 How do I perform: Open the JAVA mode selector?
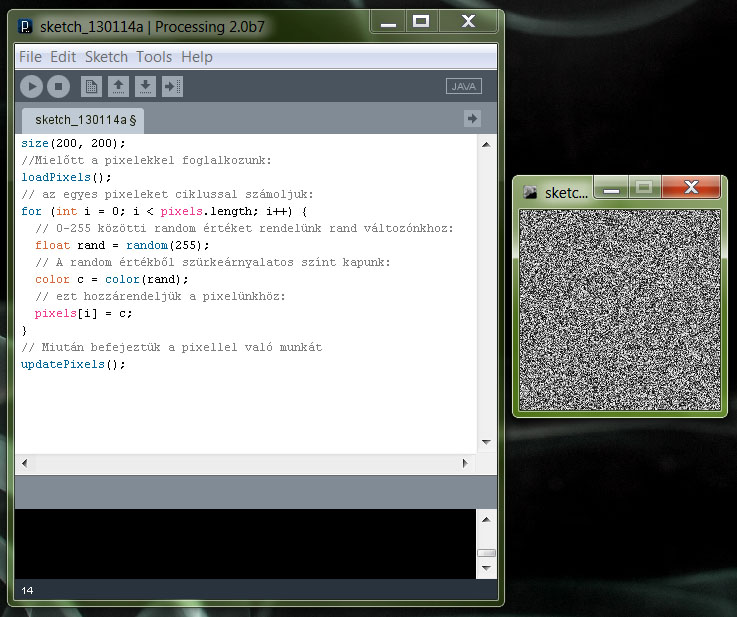point(464,86)
